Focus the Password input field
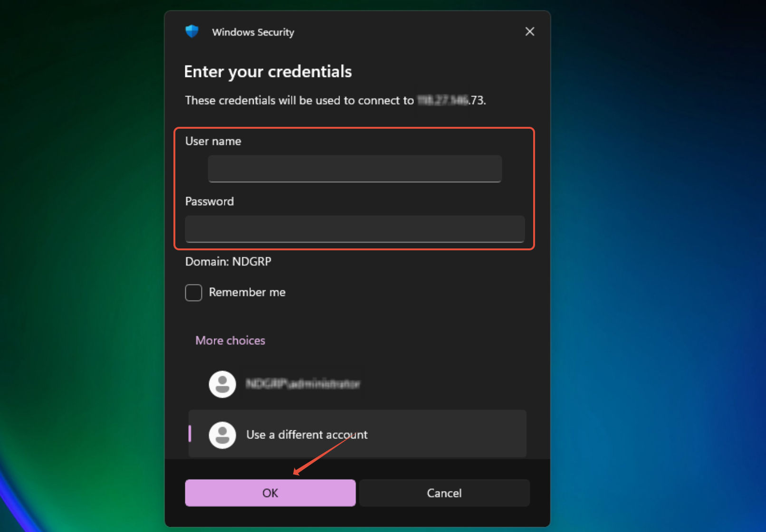The height and width of the screenshot is (532, 766). 354,229
